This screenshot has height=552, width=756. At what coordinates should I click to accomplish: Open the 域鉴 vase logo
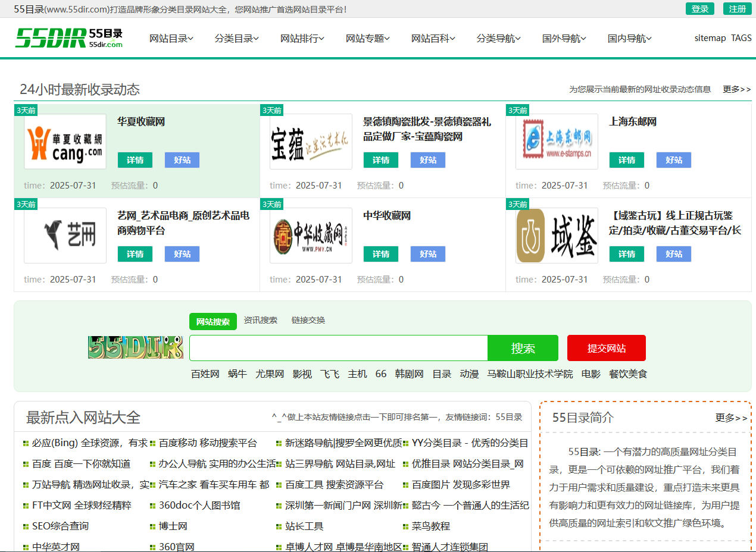pyautogui.click(x=557, y=236)
